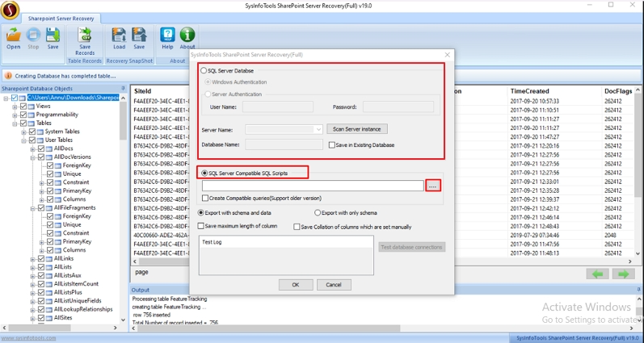644x343 pixels.
Task: Click the Save Records icon
Action: (x=85, y=36)
